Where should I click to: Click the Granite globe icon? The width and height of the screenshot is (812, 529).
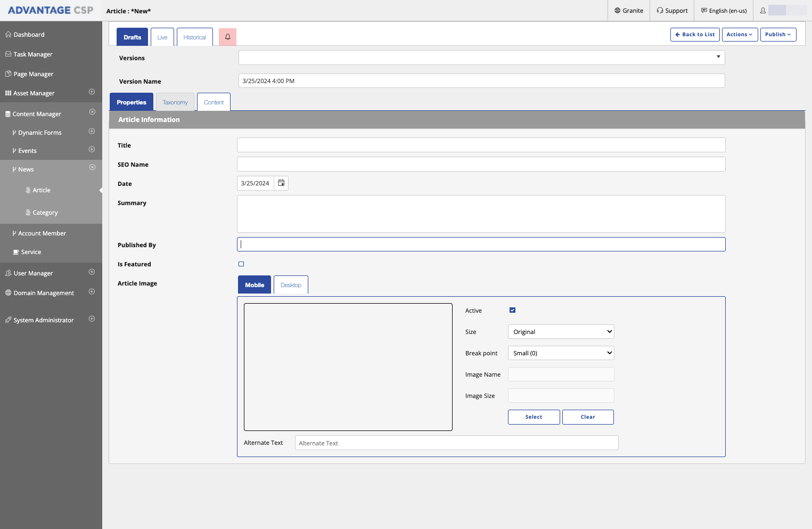pyautogui.click(x=618, y=11)
